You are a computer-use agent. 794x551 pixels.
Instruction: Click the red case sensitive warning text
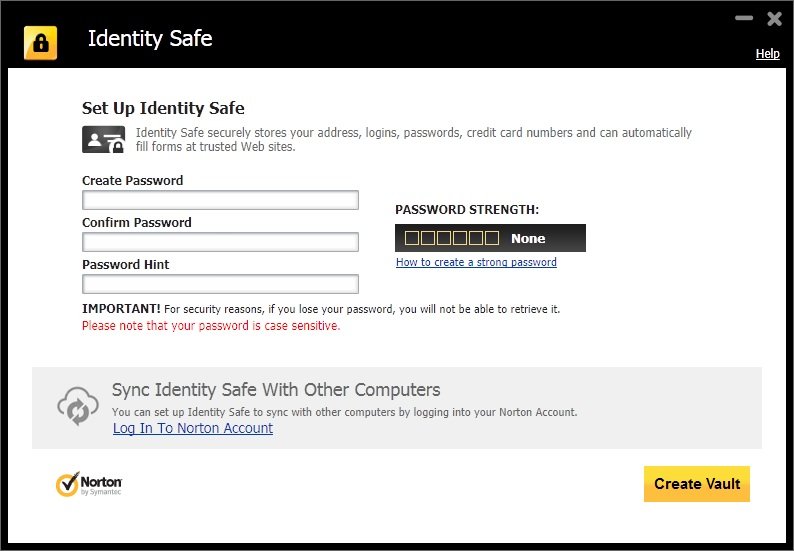point(211,325)
